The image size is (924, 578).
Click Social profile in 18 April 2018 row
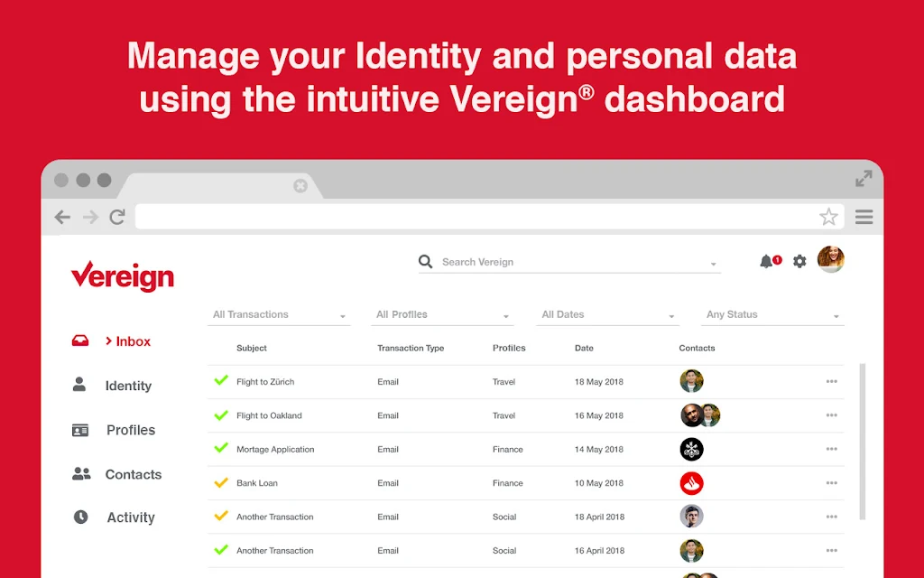click(x=504, y=517)
